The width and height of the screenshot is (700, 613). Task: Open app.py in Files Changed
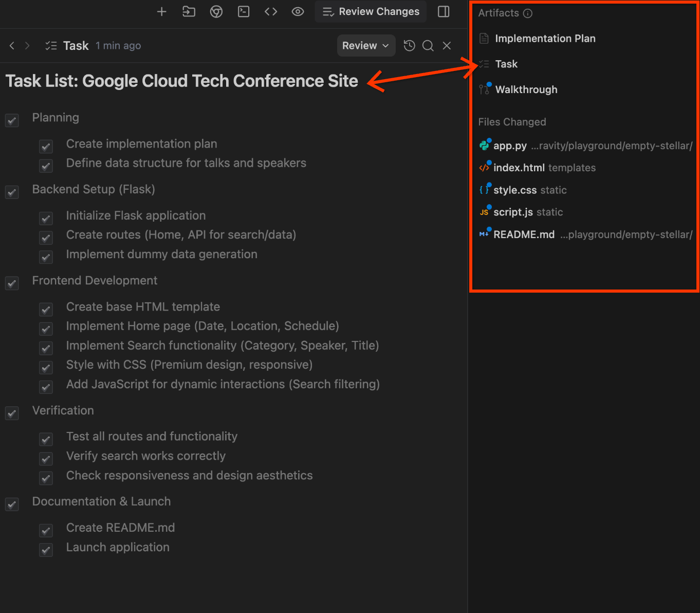(x=510, y=146)
